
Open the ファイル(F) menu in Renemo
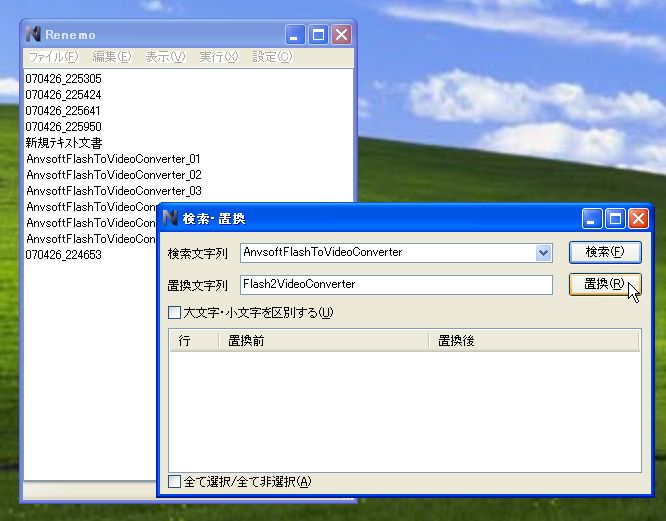(x=54, y=56)
